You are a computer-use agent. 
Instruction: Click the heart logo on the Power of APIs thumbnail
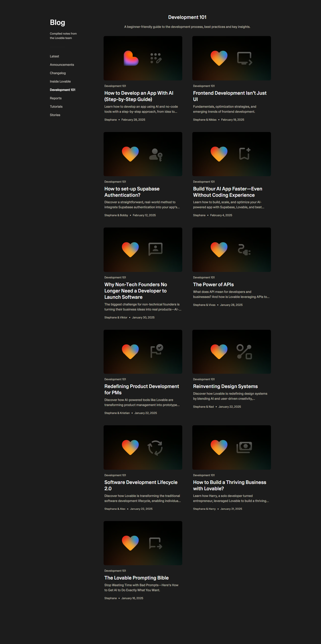pos(219,250)
